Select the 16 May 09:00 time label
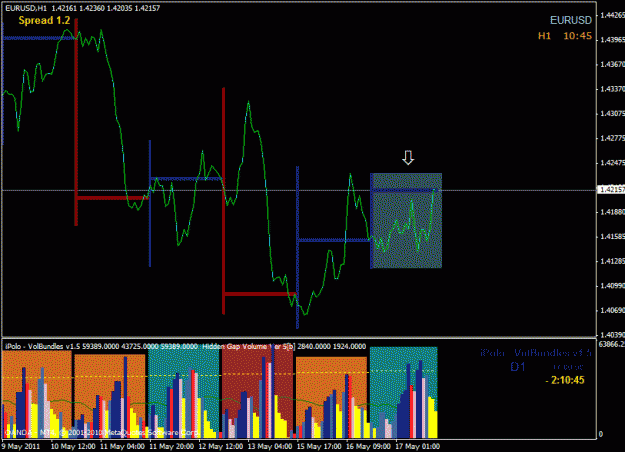 point(368,446)
